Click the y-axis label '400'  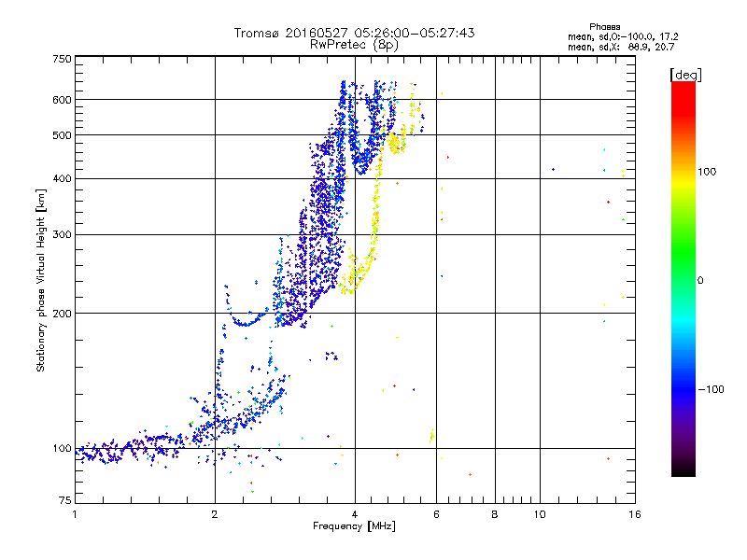pyautogui.click(x=62, y=179)
